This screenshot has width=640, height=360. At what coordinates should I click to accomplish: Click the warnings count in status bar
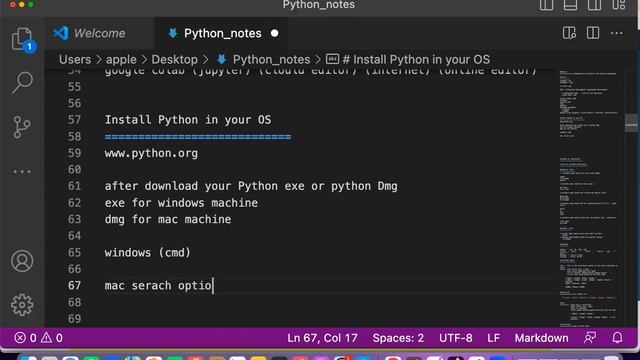[x=51, y=338]
